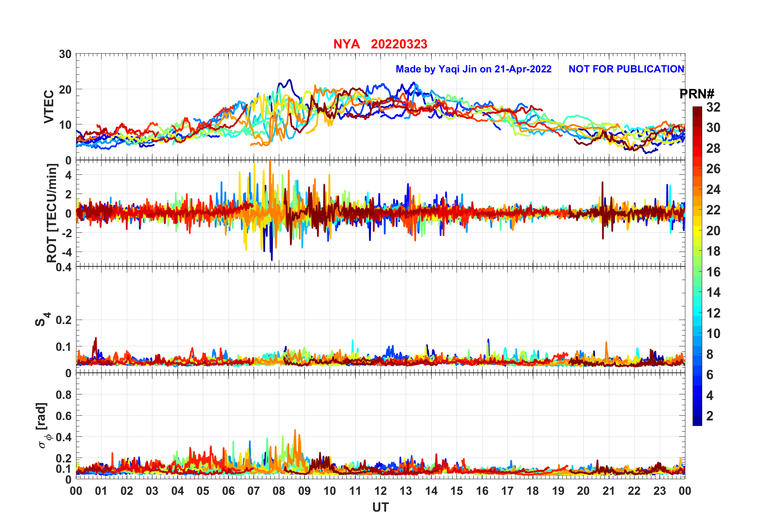The width and height of the screenshot is (761, 532).
Task: Click the colorbar label 16
Action: pos(713,272)
